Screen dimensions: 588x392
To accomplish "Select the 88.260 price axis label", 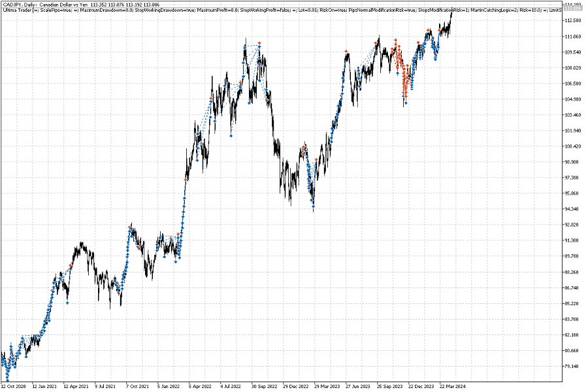I will point(572,272).
